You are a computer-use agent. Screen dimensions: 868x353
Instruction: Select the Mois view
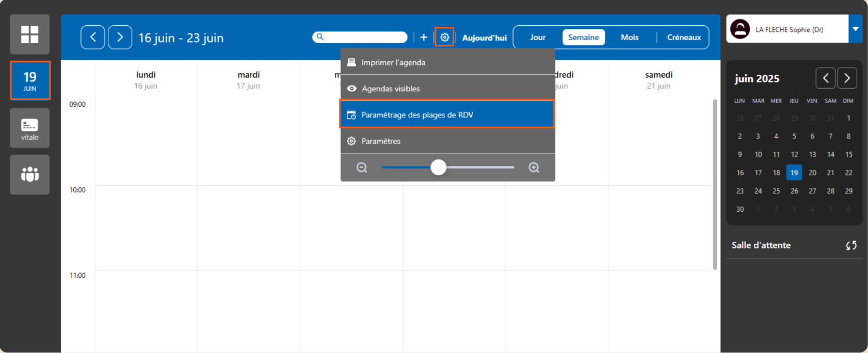[629, 37]
